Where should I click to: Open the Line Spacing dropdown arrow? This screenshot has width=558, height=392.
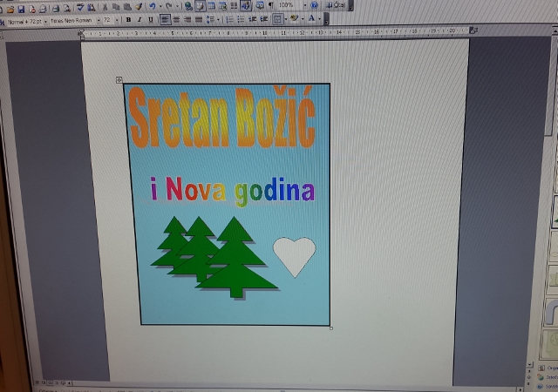218,19
